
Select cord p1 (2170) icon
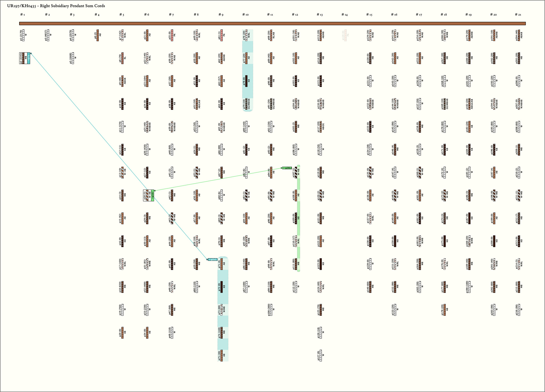(23, 35)
